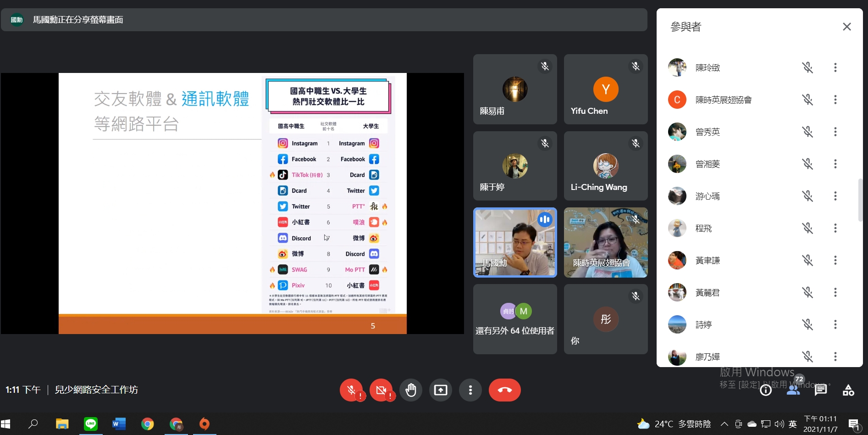Open more options for 游心瑀
Viewport: 868px width, 435px height.
point(835,196)
